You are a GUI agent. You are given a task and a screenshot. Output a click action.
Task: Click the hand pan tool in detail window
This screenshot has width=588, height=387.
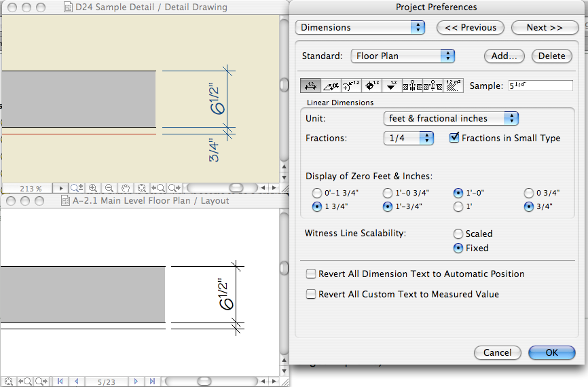pos(126,188)
